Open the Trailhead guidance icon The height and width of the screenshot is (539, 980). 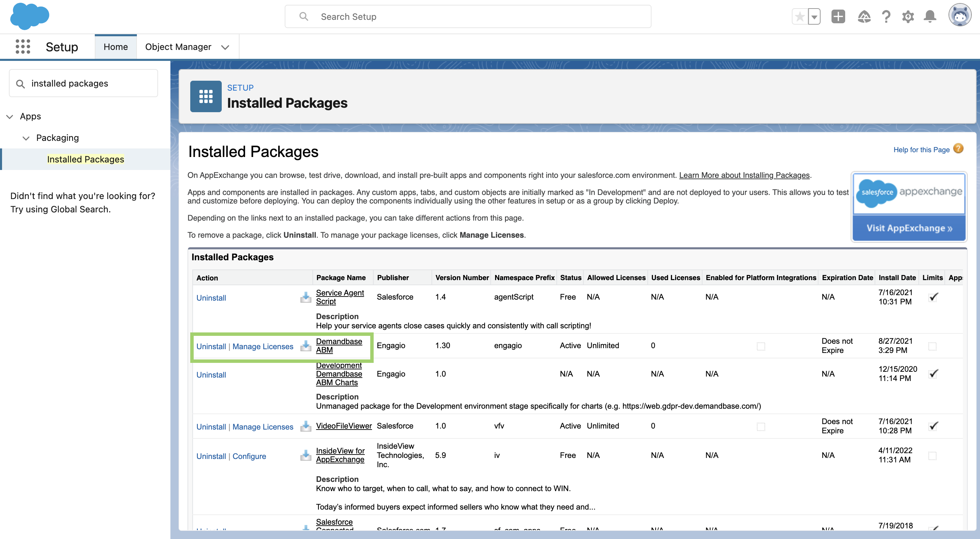pyautogui.click(x=864, y=17)
